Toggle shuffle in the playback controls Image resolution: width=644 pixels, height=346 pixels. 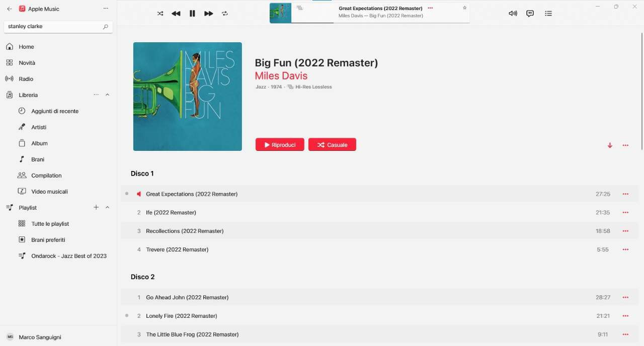[x=160, y=14]
